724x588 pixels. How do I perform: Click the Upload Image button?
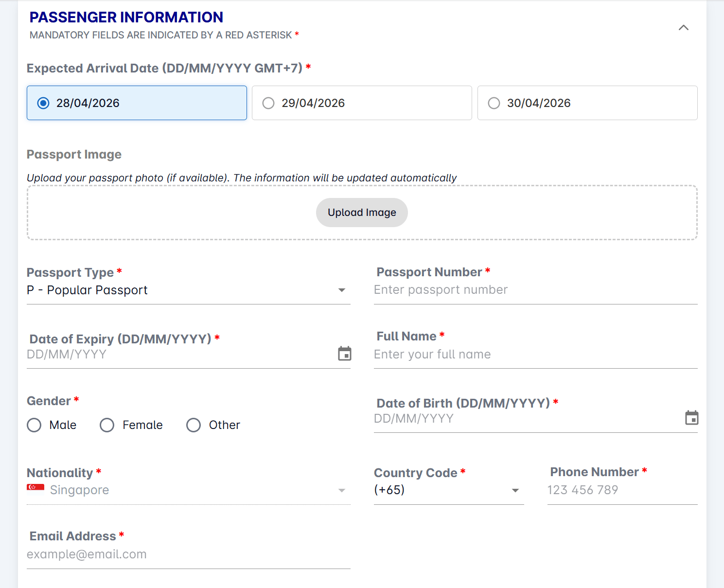(362, 213)
